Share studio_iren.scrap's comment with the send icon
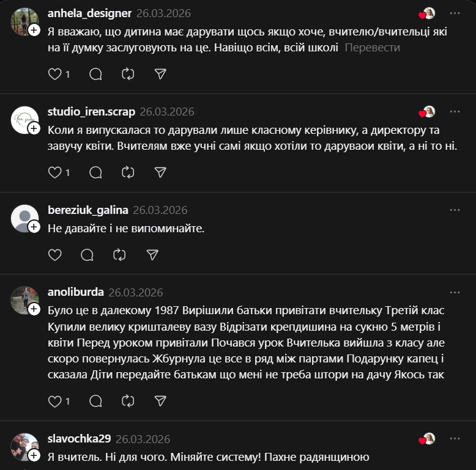 click(x=160, y=172)
